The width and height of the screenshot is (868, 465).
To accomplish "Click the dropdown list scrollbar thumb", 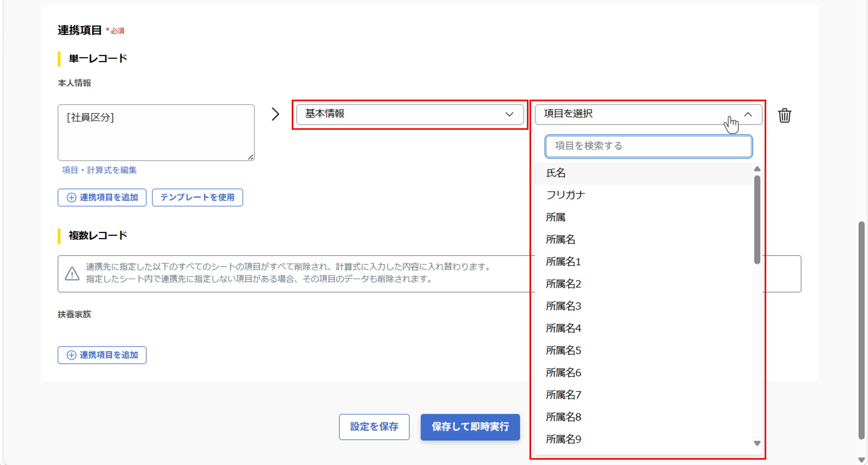I will (757, 220).
